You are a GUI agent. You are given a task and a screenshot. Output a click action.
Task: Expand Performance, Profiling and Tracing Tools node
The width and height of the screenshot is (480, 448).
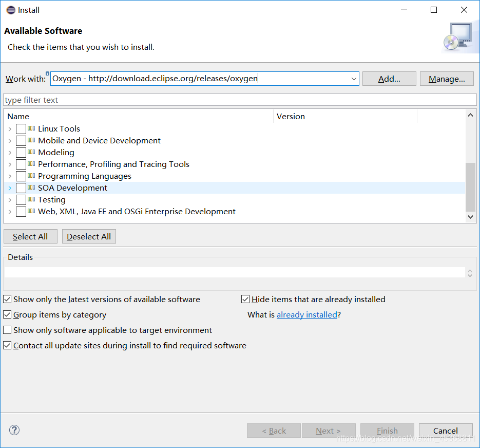[10, 164]
